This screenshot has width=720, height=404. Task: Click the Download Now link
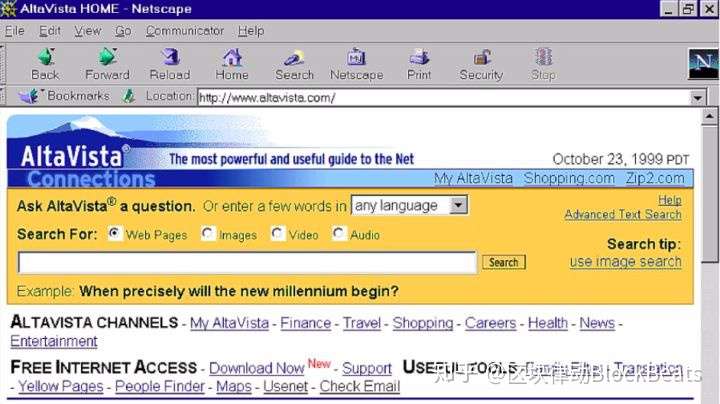[257, 368]
